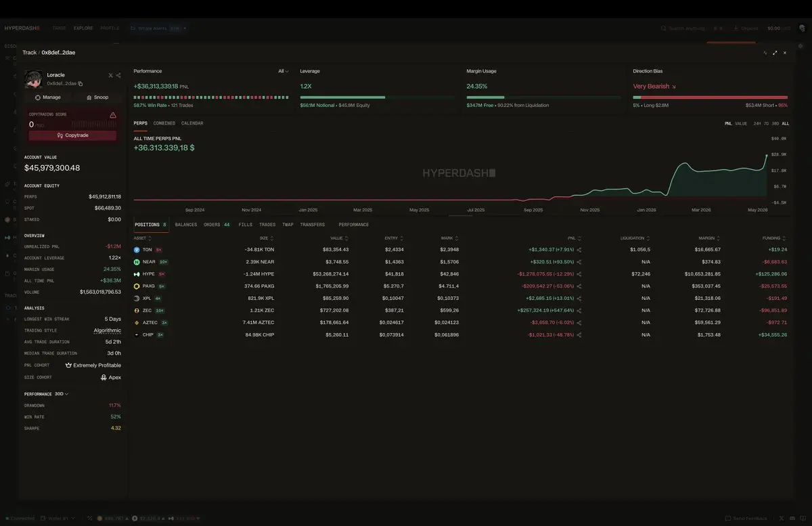Share the HYPE position PNL
Image resolution: width=812 pixels, height=526 pixels.
pyautogui.click(x=579, y=274)
